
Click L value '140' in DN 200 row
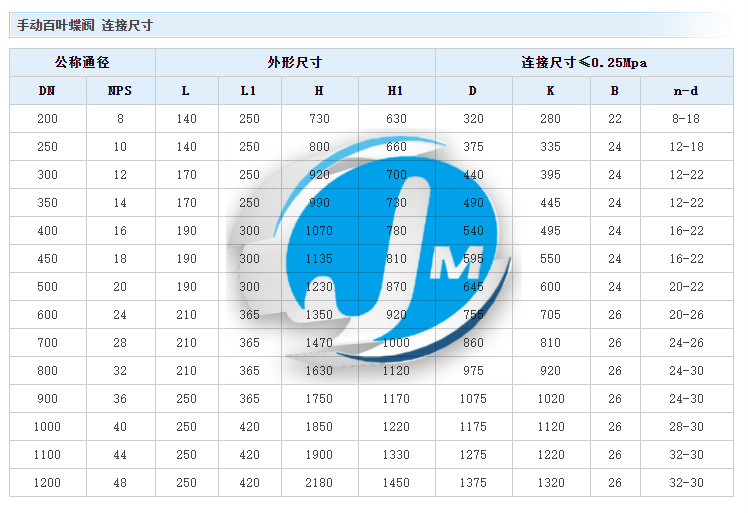tap(187, 119)
